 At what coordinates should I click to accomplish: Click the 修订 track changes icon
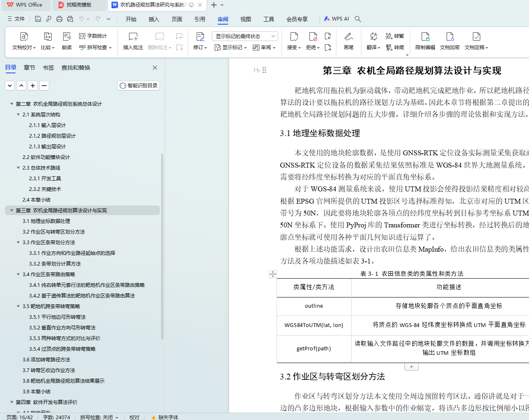pos(200,37)
